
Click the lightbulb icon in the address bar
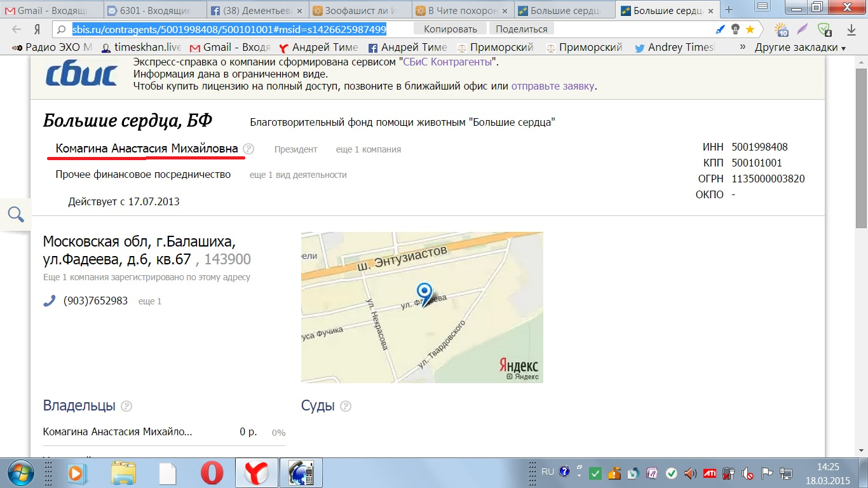pos(735,29)
